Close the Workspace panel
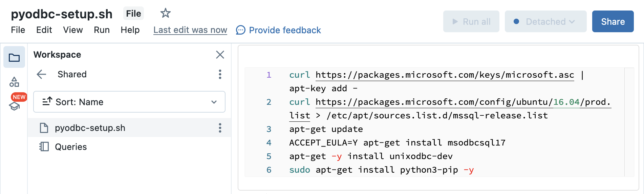This screenshot has height=194, width=644. pyautogui.click(x=220, y=55)
